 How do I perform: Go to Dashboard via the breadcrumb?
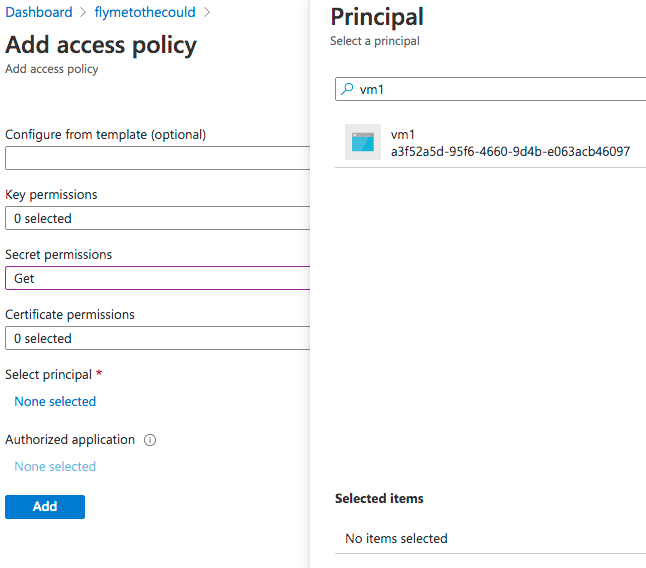click(x=39, y=13)
